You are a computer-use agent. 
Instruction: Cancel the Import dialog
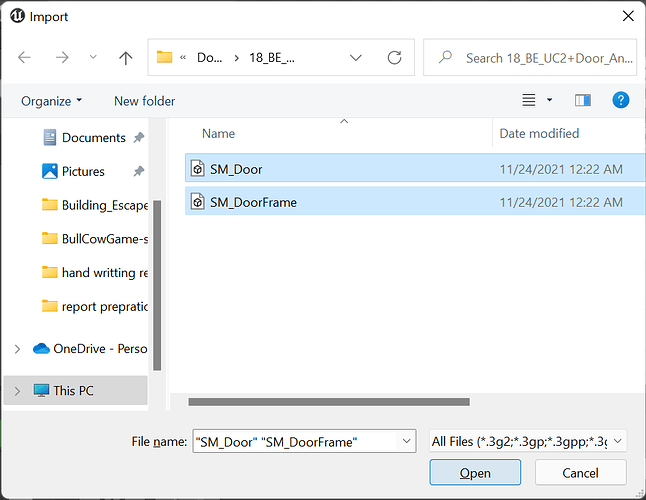[580, 473]
